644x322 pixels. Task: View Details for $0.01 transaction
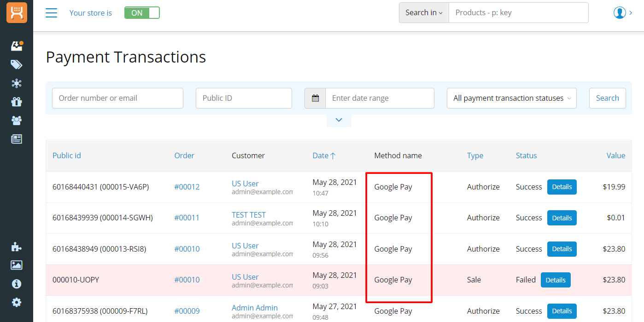click(562, 218)
